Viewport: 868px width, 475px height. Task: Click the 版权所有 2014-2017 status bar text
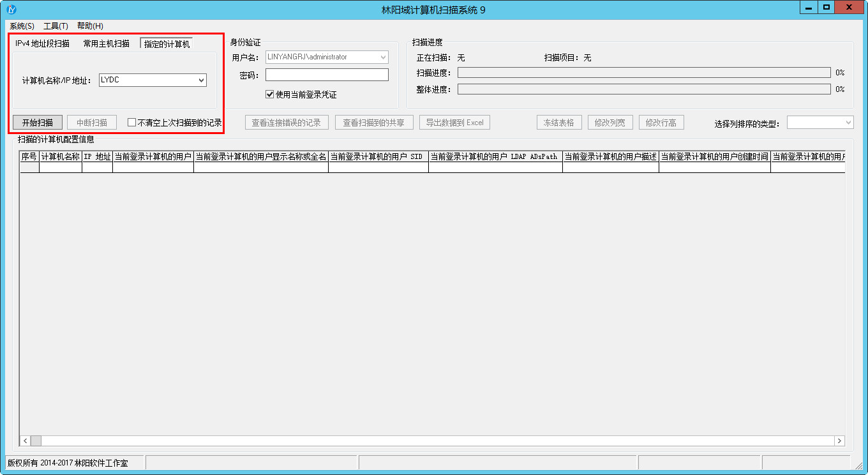tap(68, 463)
